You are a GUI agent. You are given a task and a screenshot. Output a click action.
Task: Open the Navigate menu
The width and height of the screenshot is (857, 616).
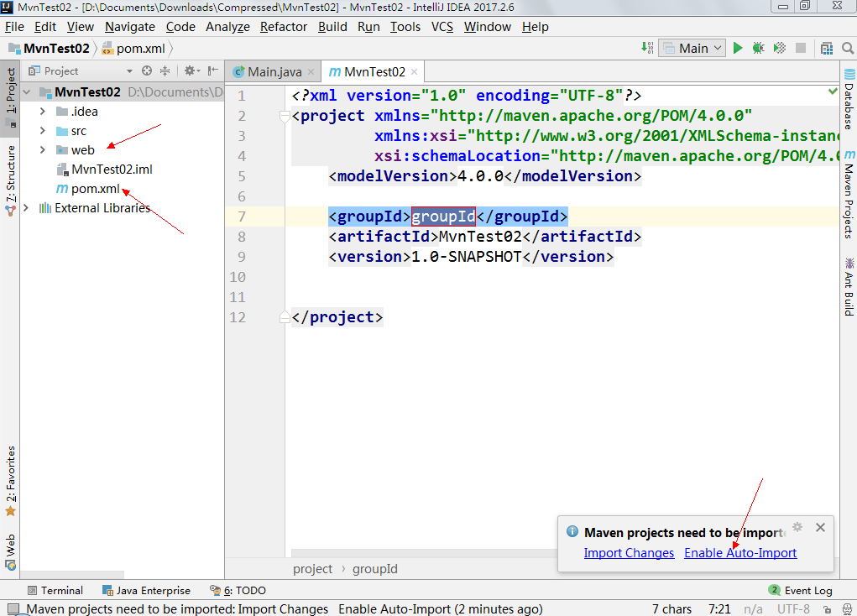pos(130,27)
